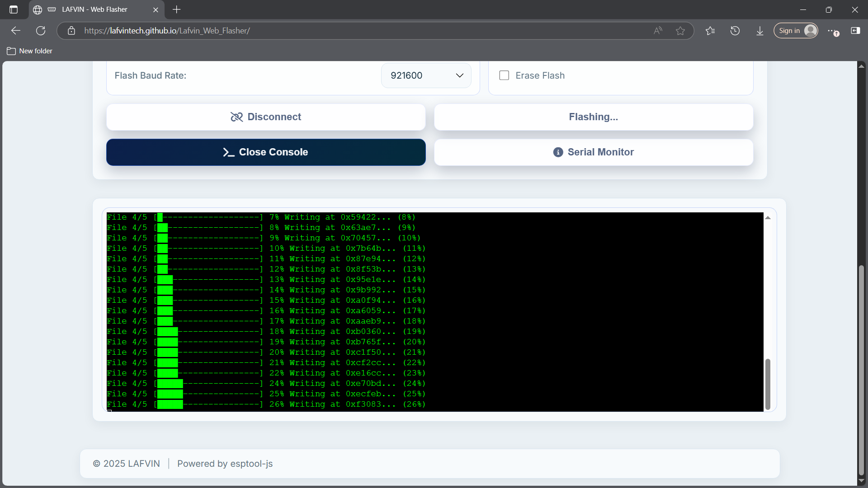868x488 pixels.
Task: Click the console line at 0xb0360
Action: (x=266, y=332)
